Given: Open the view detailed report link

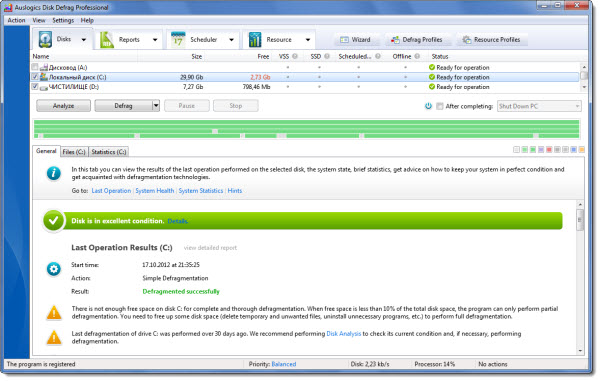Looking at the screenshot, I should pyautogui.click(x=210, y=248).
